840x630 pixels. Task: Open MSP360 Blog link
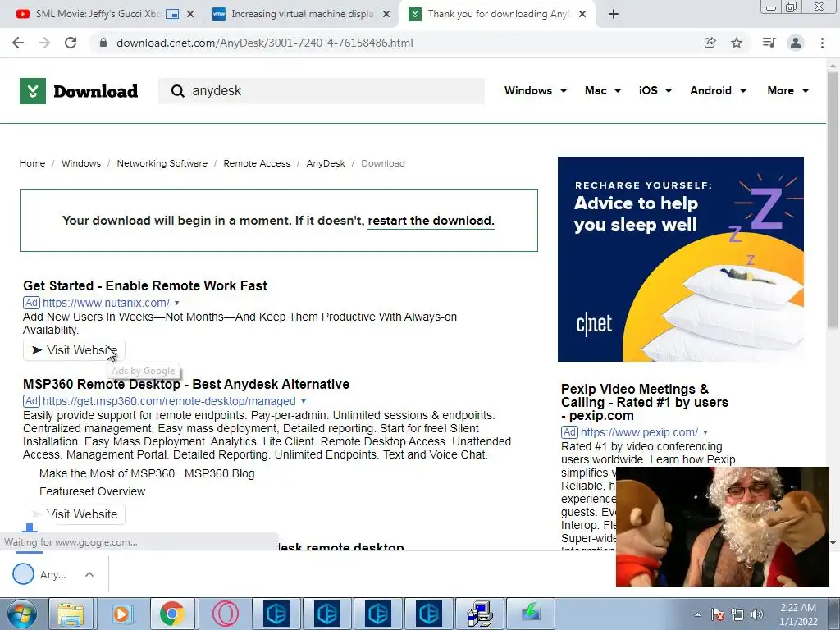(x=219, y=473)
